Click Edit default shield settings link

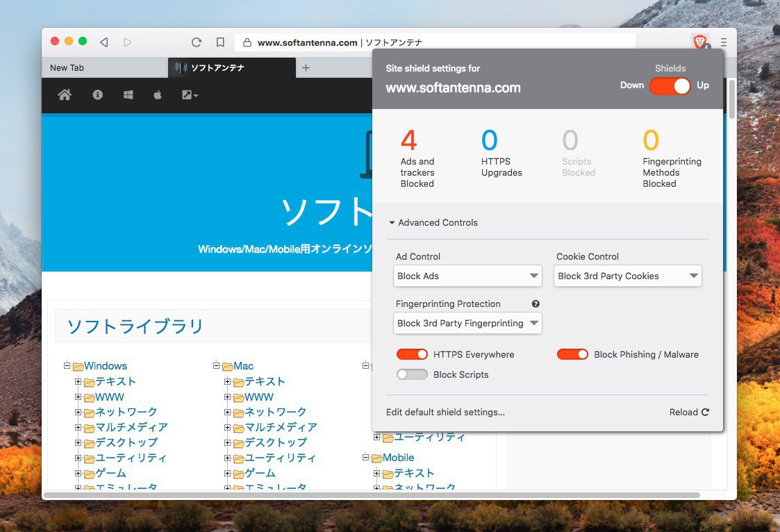(x=445, y=412)
